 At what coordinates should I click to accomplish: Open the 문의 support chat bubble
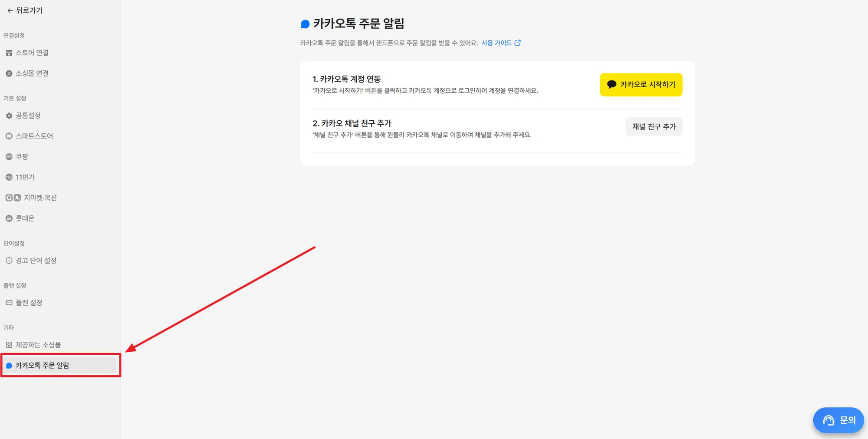pyautogui.click(x=838, y=420)
